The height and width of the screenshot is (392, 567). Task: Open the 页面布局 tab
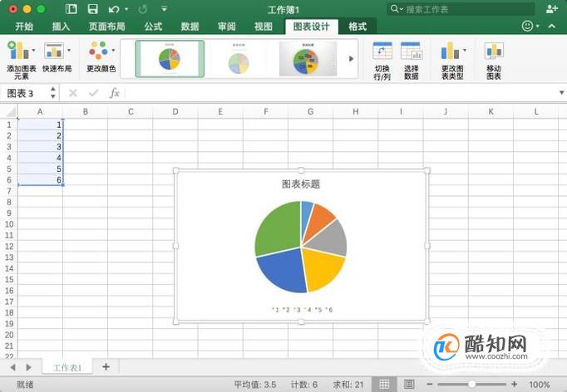[x=106, y=27]
